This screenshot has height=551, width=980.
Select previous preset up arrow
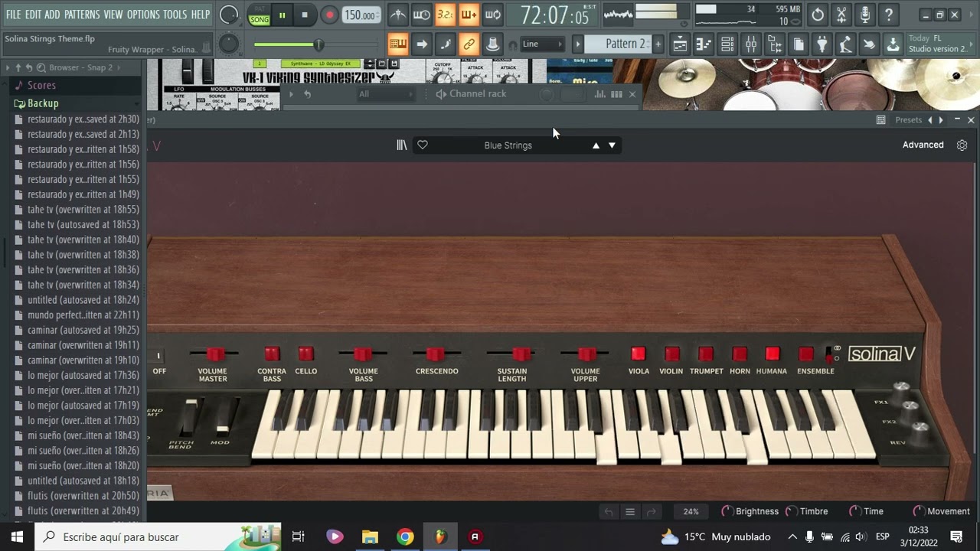tap(596, 145)
